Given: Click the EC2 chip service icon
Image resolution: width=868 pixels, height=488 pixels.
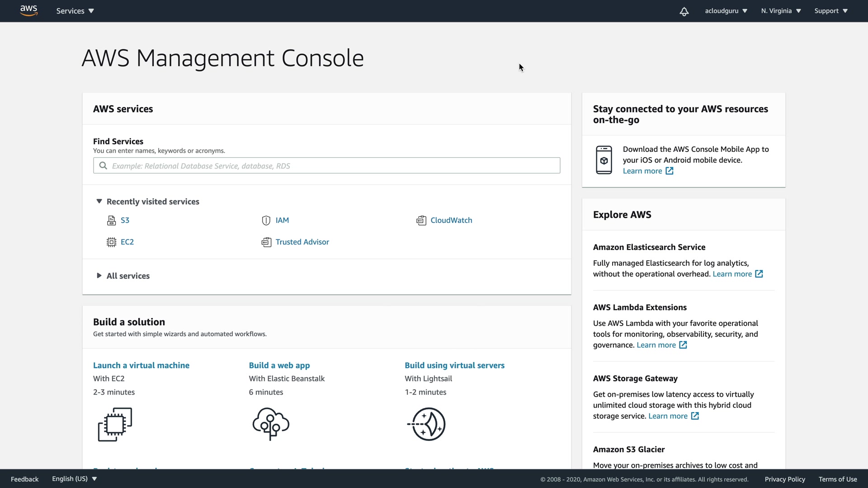Looking at the screenshot, I should (111, 242).
